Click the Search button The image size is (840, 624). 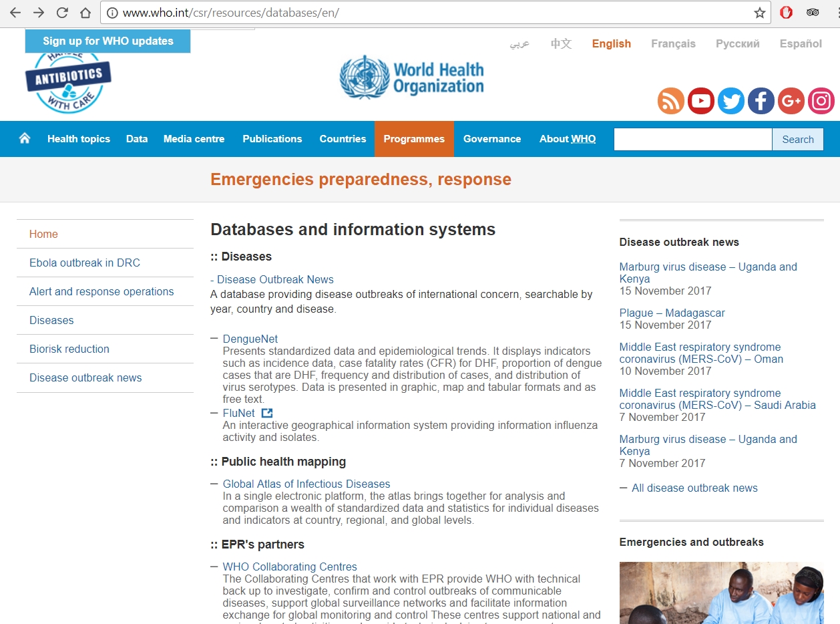click(798, 139)
